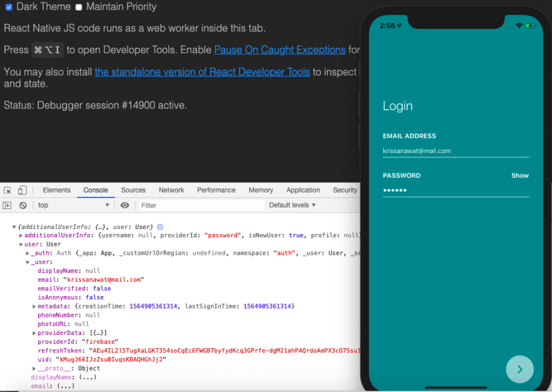Open the top context dropdown
The image size is (552, 392).
pos(73,205)
